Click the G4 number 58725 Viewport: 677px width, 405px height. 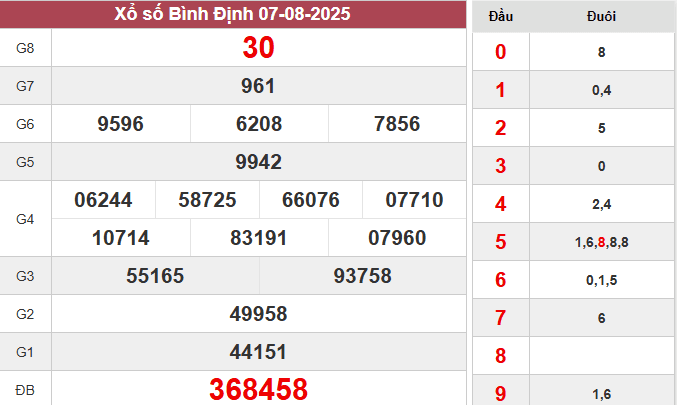[x=207, y=200]
